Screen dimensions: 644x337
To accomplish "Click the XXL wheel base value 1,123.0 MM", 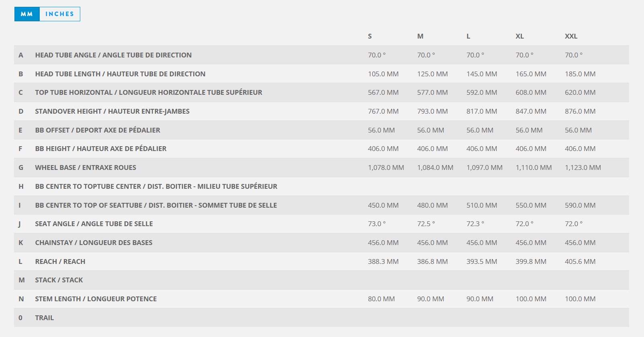I will click(x=583, y=167).
